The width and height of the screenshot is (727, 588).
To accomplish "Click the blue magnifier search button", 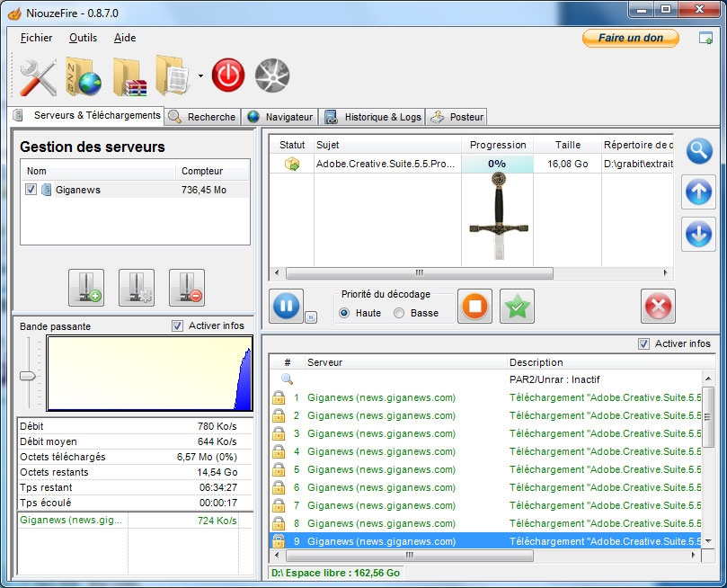I will pyautogui.click(x=699, y=151).
